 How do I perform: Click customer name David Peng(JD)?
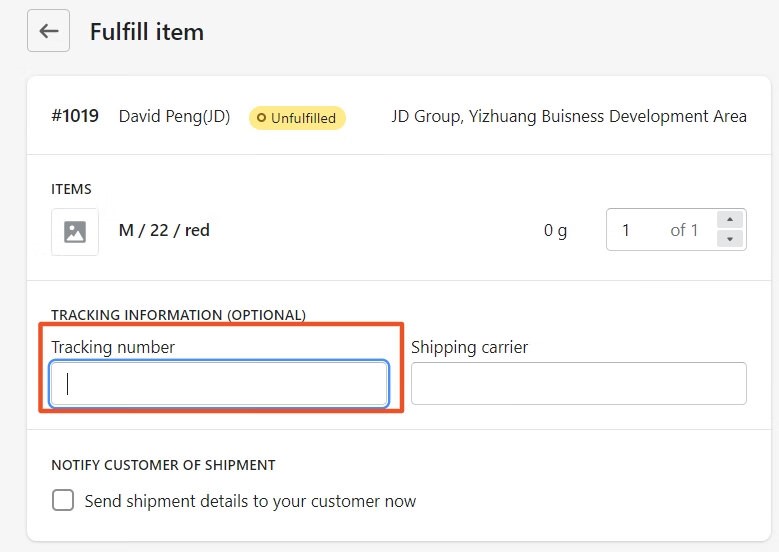pyautogui.click(x=174, y=116)
